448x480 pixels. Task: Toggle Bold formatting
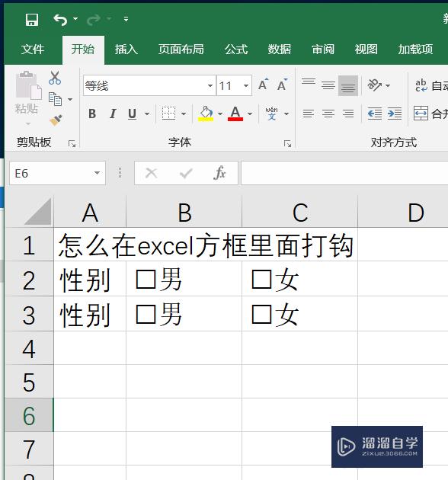coord(92,114)
